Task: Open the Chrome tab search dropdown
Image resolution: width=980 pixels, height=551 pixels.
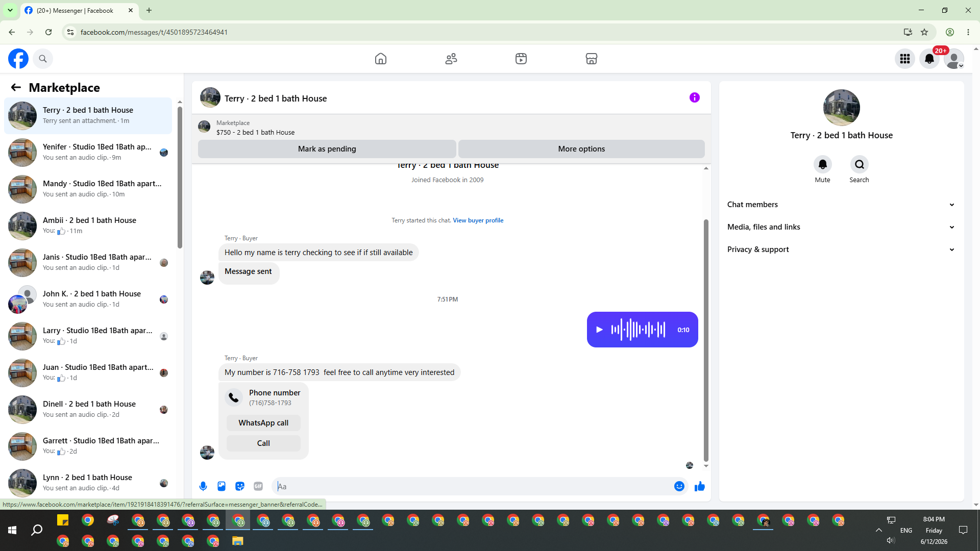Action: [10, 10]
